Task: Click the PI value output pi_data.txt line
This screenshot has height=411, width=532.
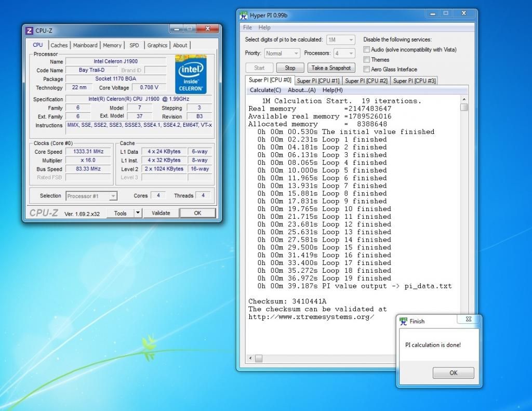Action: [x=354, y=286]
